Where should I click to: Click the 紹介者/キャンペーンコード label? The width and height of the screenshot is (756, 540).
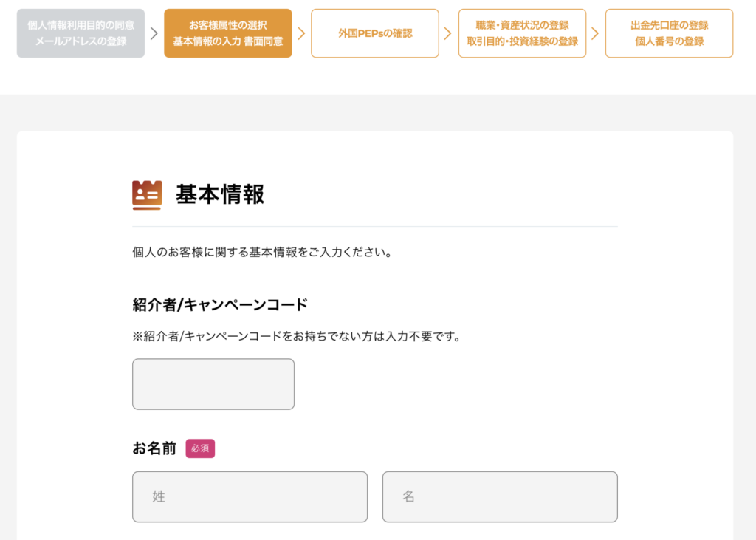[x=220, y=304]
